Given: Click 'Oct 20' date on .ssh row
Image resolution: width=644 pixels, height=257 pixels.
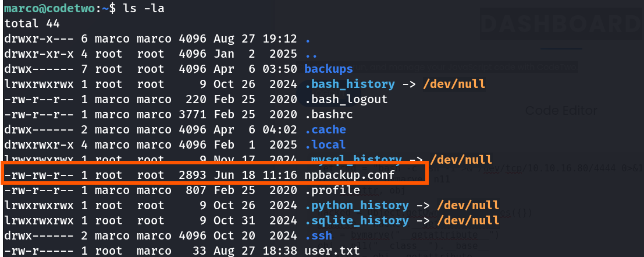Looking at the screenshot, I should point(234,235).
